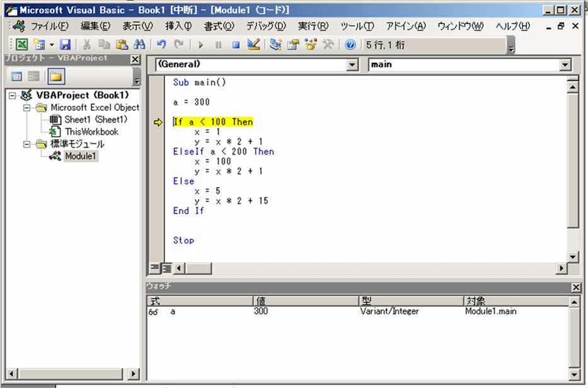Open the 編集(E) menu
The height and width of the screenshot is (388, 588).
[x=95, y=26]
